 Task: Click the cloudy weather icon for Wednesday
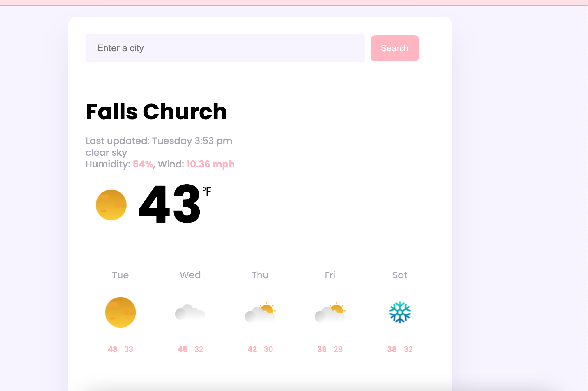(190, 312)
